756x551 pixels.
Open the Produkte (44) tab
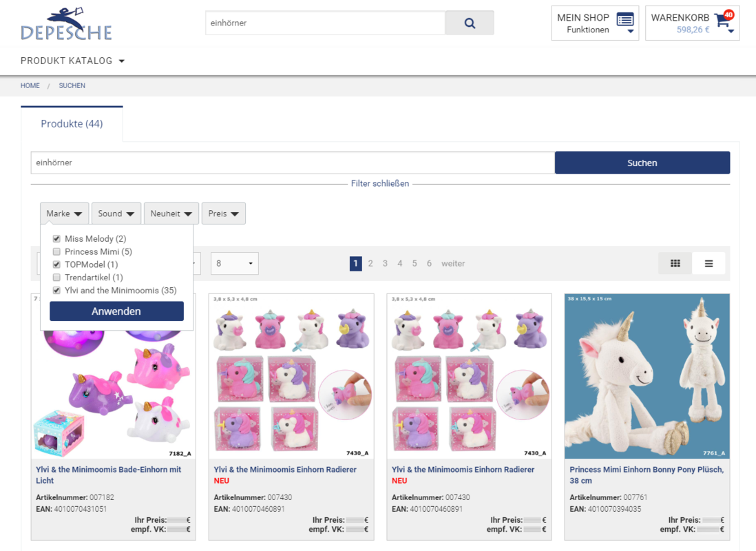[x=72, y=124]
